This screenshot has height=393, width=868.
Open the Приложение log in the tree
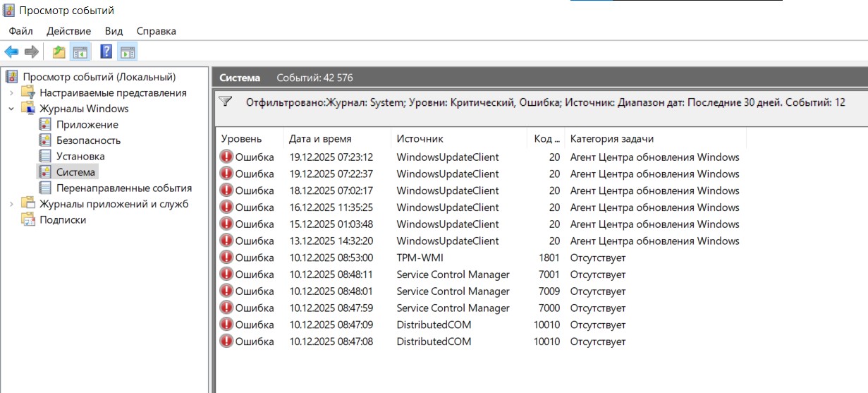(x=87, y=125)
